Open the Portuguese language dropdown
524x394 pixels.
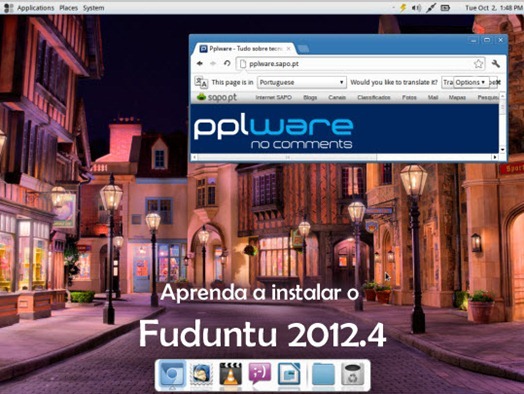click(301, 82)
